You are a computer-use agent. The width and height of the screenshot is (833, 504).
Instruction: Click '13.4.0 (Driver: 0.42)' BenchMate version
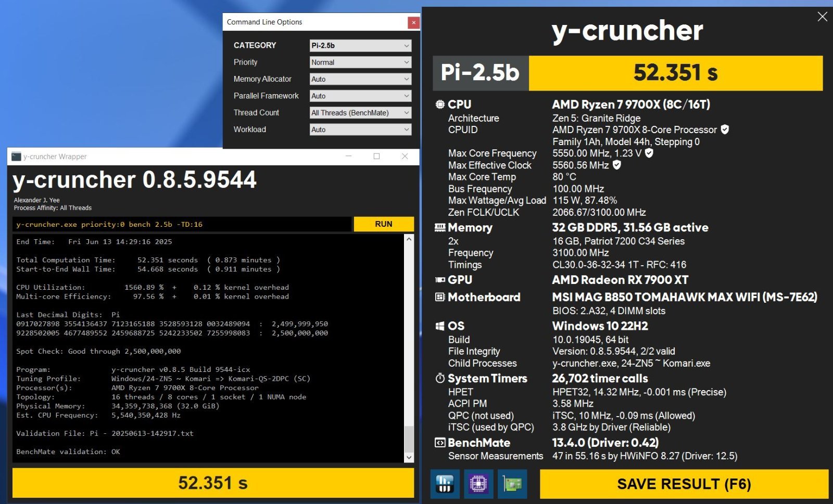pos(605,443)
